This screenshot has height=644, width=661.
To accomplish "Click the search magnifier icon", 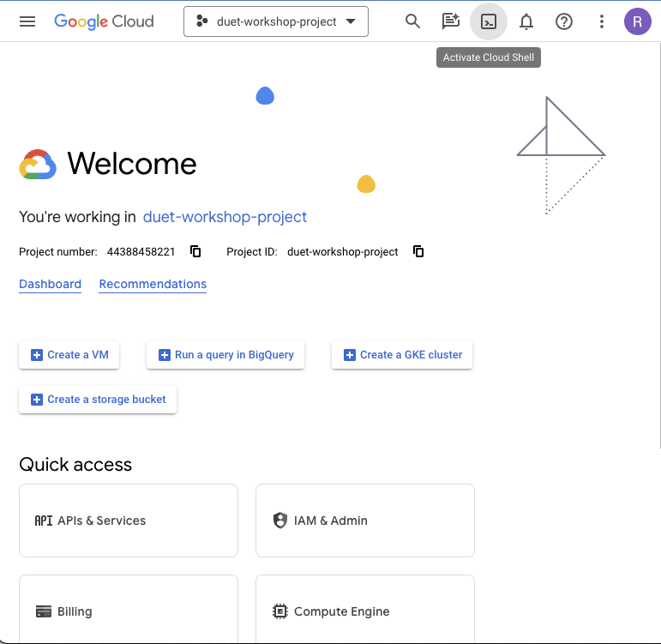I will [x=412, y=21].
